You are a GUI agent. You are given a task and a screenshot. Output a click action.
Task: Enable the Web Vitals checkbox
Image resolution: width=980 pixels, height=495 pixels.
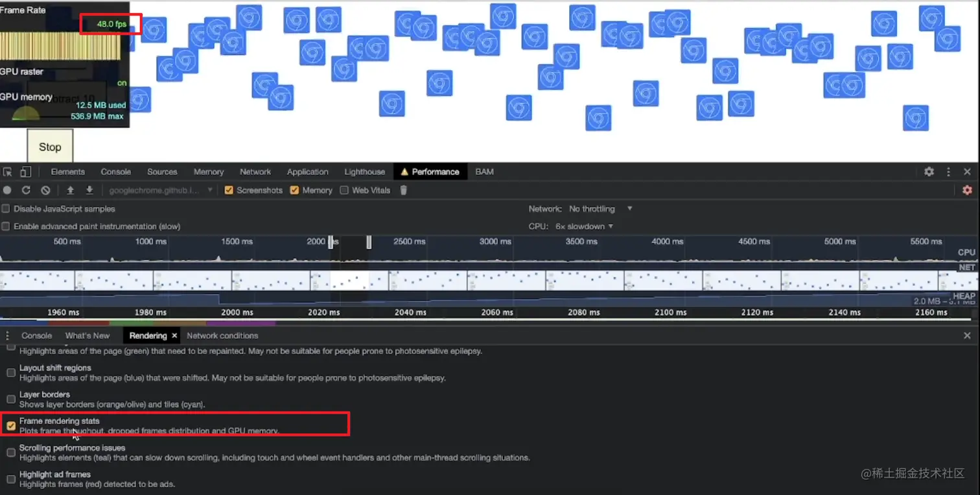click(344, 190)
